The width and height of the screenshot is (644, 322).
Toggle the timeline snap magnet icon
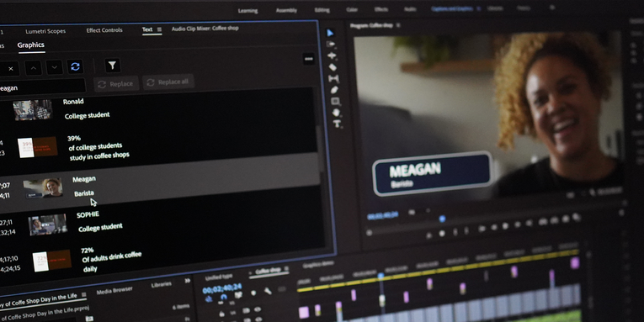point(223,298)
